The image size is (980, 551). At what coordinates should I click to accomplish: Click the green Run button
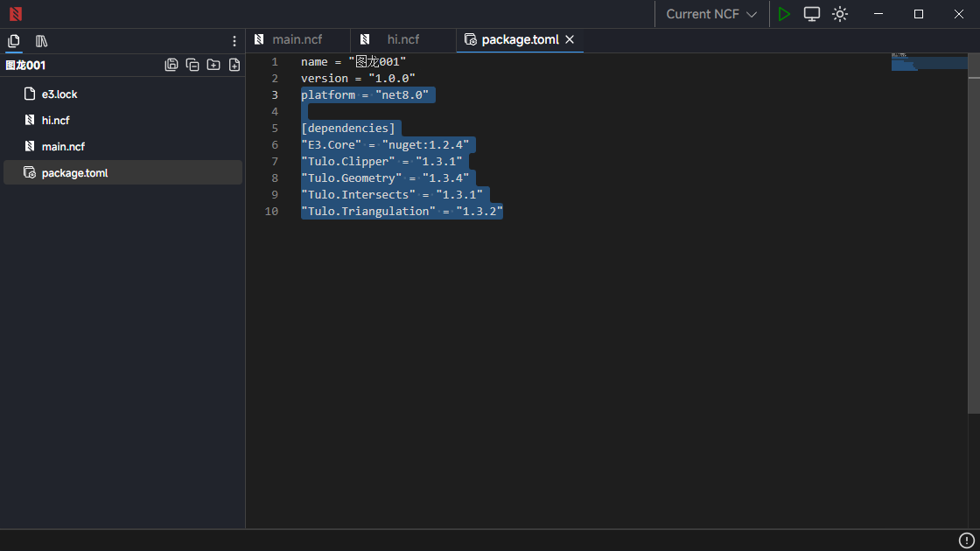tap(784, 14)
